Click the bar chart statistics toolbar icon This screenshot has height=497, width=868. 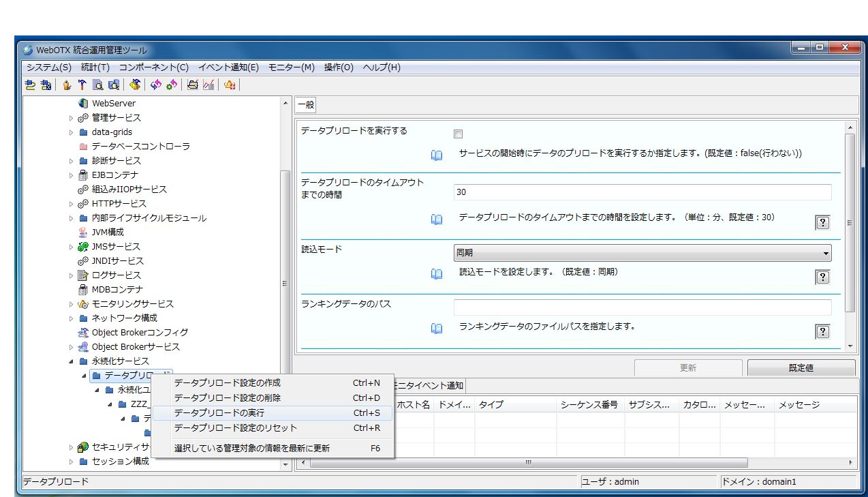208,85
